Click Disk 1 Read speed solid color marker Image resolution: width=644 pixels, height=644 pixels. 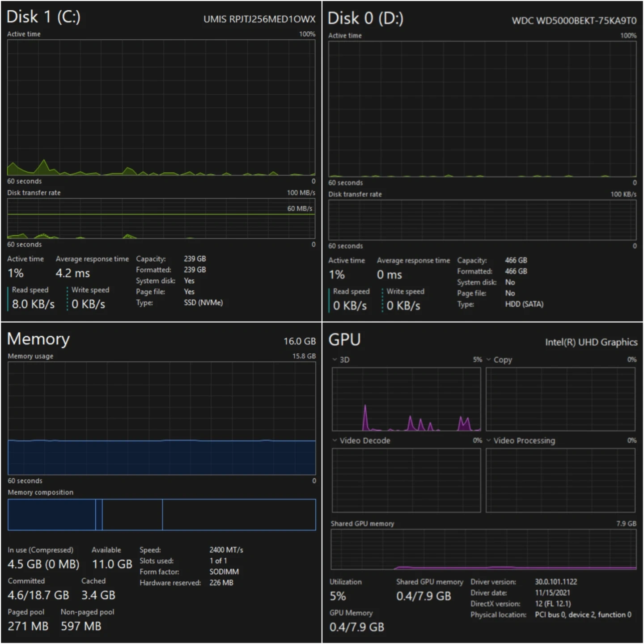tap(8, 298)
